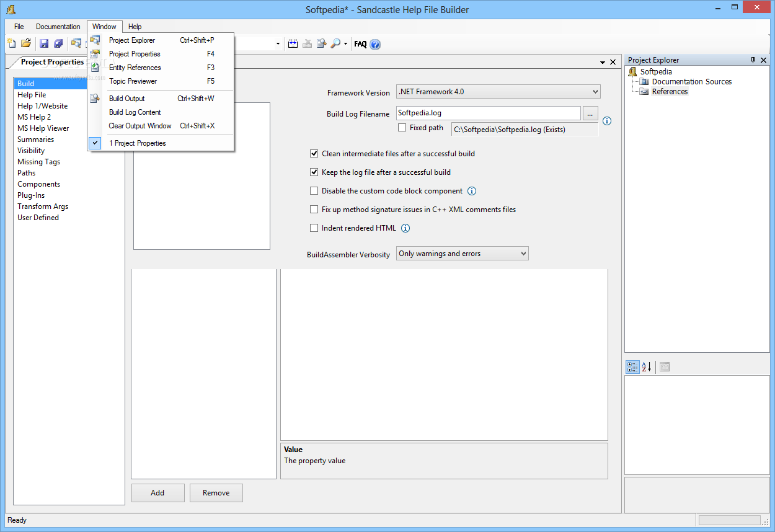
Task: Click the Alphabetical sort A-Z icon
Action: (x=647, y=367)
